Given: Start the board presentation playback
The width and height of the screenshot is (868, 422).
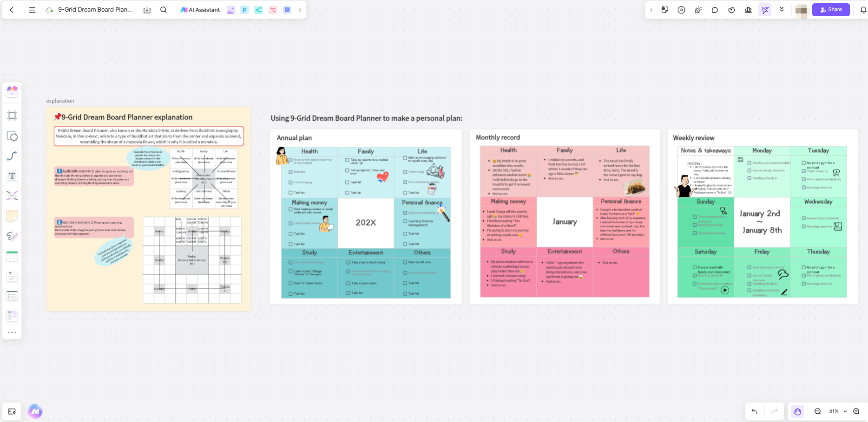Looking at the screenshot, I should pyautogui.click(x=681, y=9).
